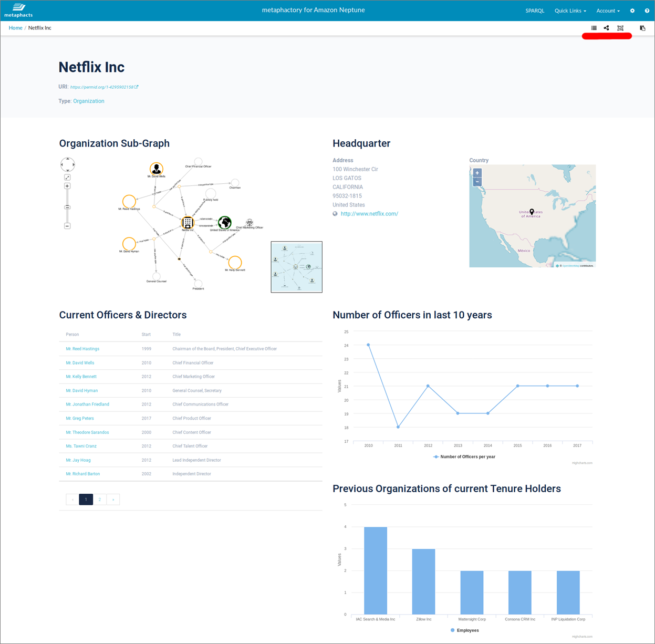Image resolution: width=655 pixels, height=644 pixels.
Task: Open Mr. David Wells table link
Action: click(x=80, y=363)
